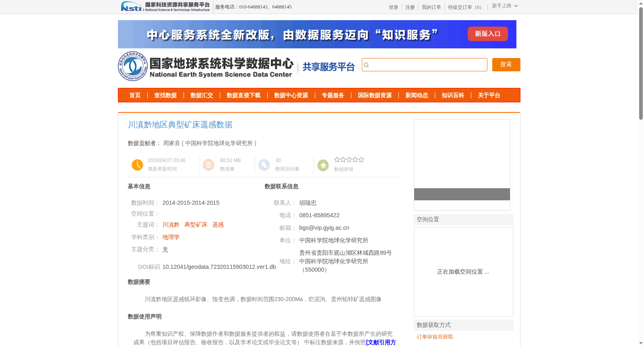Focus the search input field

(425, 65)
